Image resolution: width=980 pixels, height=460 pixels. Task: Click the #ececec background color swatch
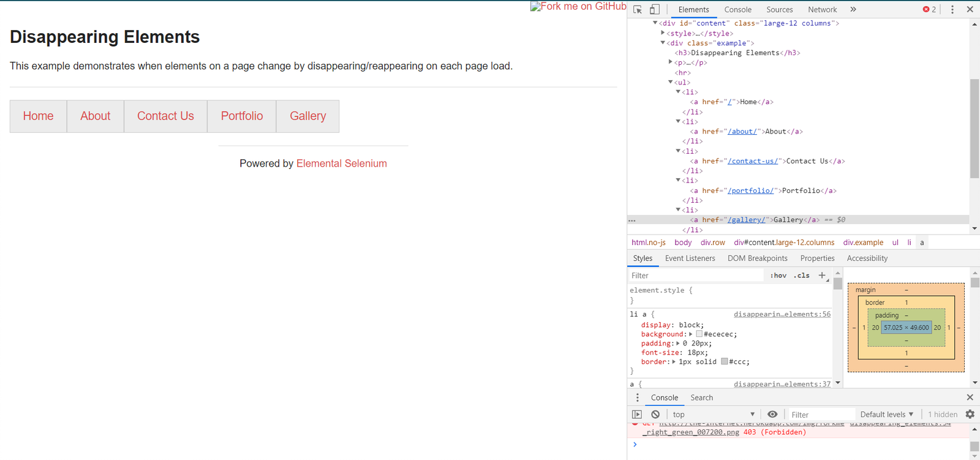699,334
